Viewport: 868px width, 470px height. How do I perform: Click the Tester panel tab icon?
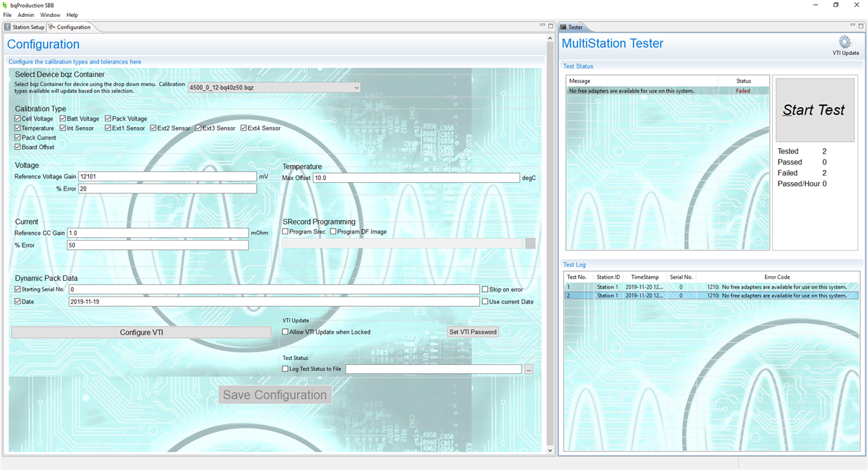tap(563, 27)
